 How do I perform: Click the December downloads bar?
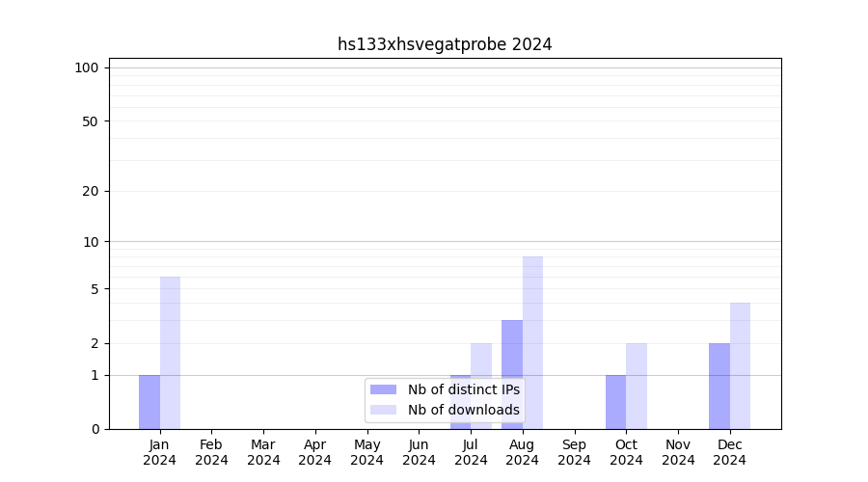click(740, 365)
